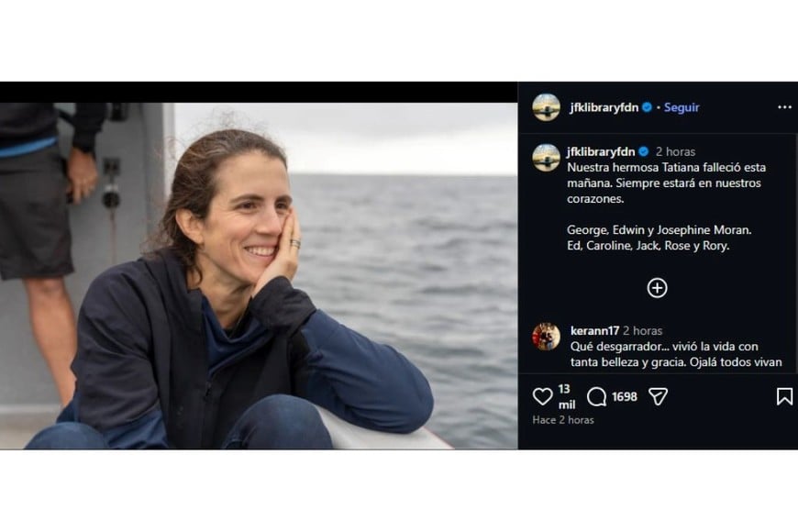Click the verified badge beside caption username
The height and width of the screenshot is (532, 798).
click(644, 151)
